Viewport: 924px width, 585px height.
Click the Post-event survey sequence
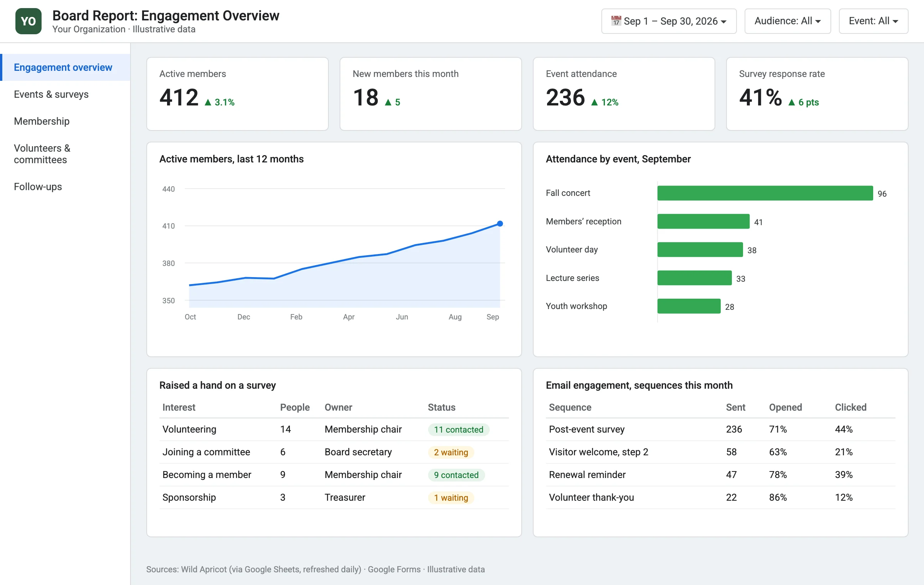tap(721, 430)
